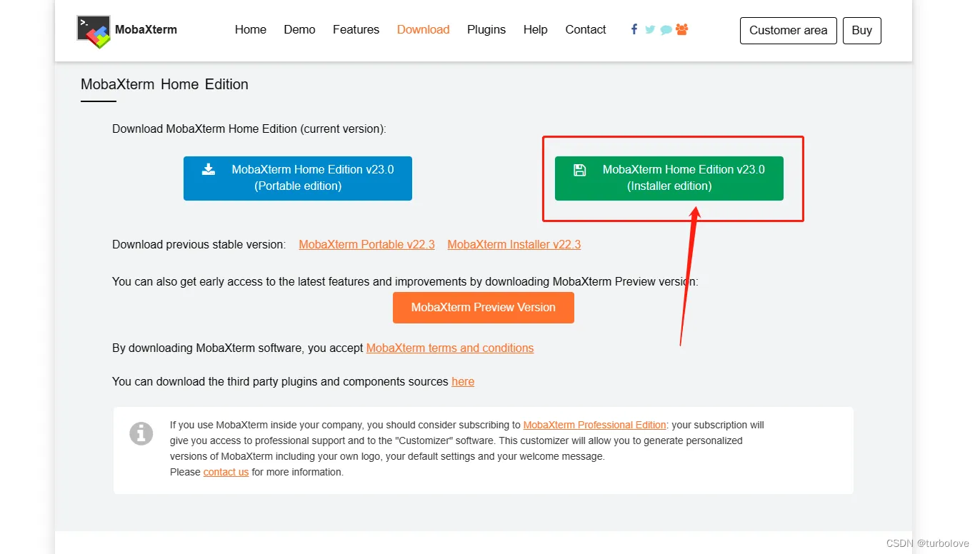Screen dimensions: 980x554
Task: Select the Plugins navigation item
Action: [x=486, y=29]
